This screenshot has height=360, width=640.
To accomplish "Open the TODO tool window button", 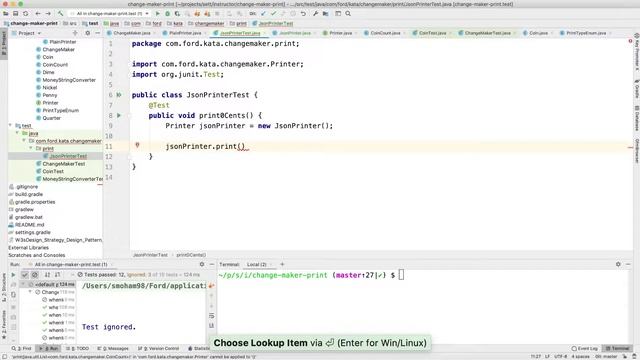I will click(x=77, y=349).
